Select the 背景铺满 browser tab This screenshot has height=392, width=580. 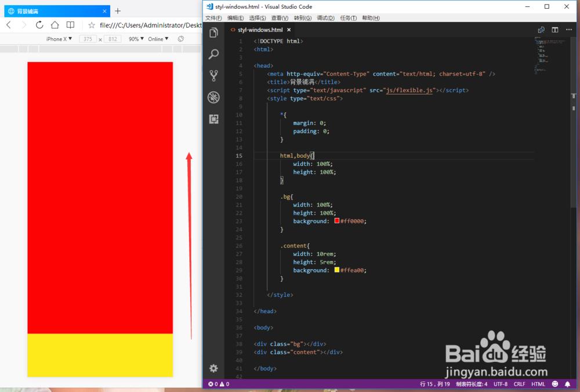point(57,11)
